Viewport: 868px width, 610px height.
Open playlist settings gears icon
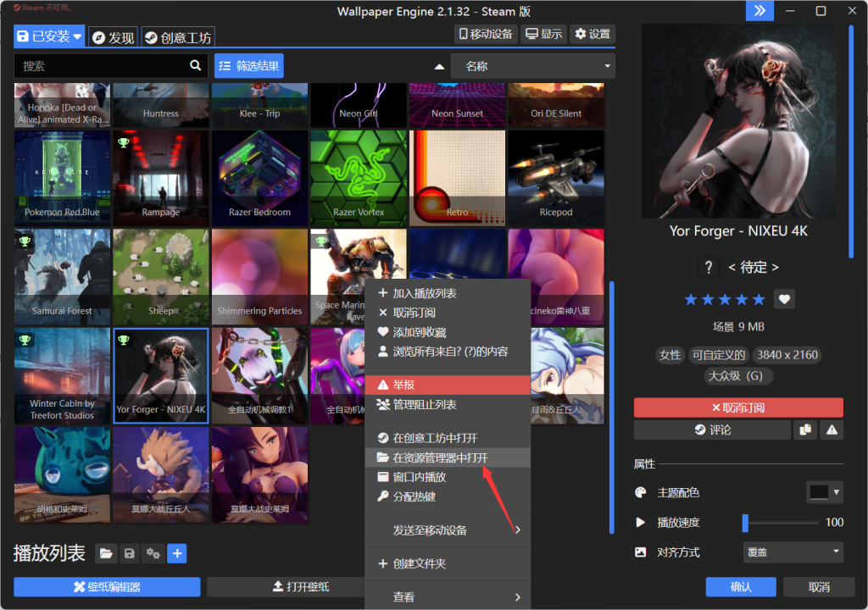click(x=153, y=553)
